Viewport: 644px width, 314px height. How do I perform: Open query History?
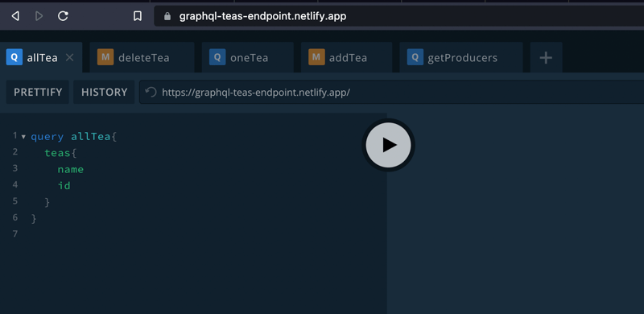click(105, 92)
